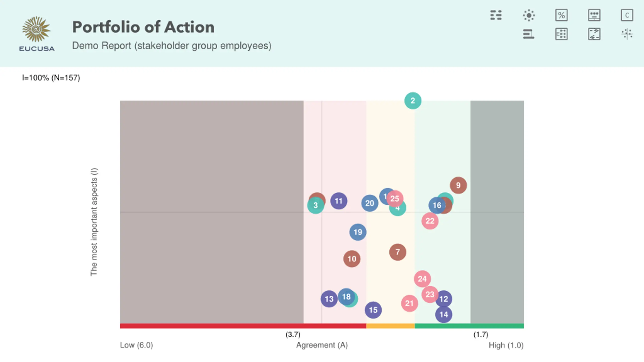Select brown bubble number 10
Screen dimensions: 644x362
click(x=352, y=259)
